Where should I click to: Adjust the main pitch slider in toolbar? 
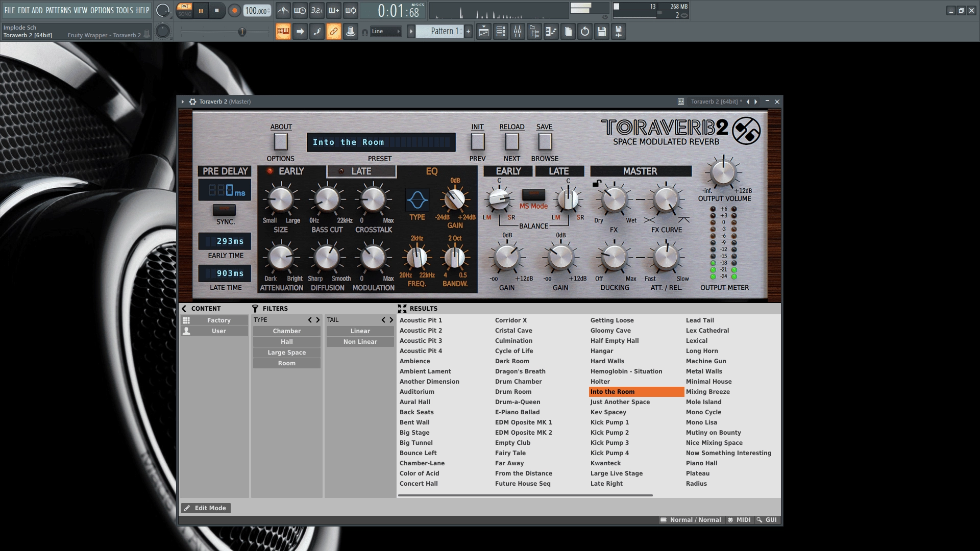(242, 32)
